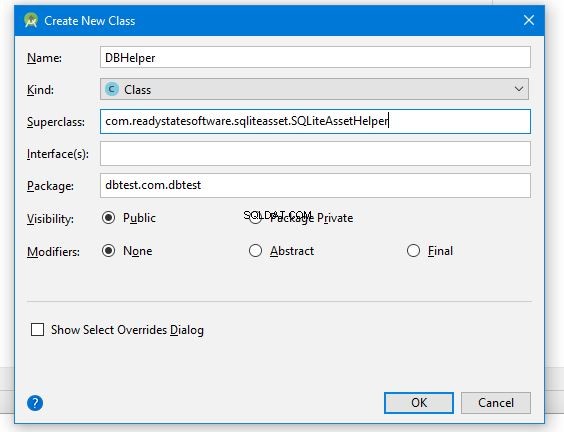The width and height of the screenshot is (564, 432).
Task: Click the Show Select Overrides Dialog label text
Action: pyautogui.click(x=127, y=330)
